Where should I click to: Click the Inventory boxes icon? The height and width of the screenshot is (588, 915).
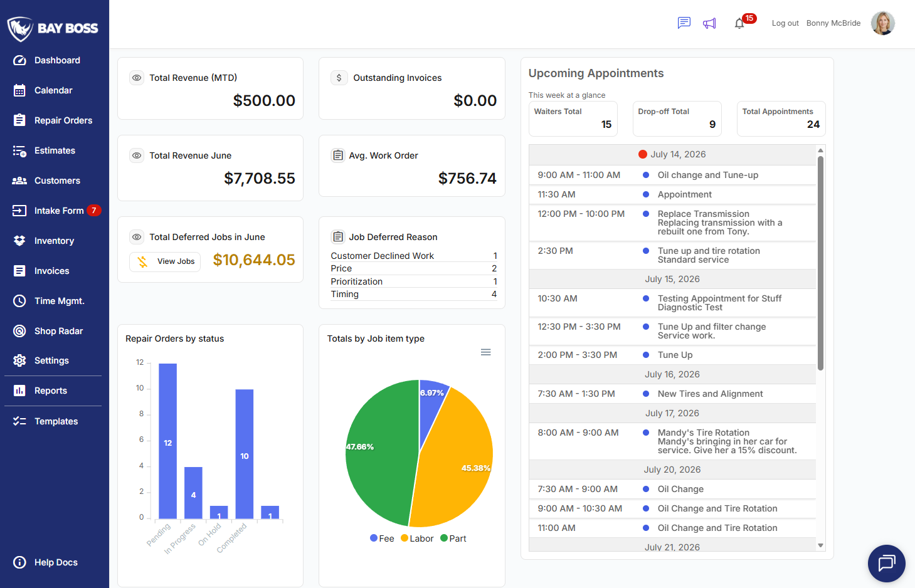19,241
